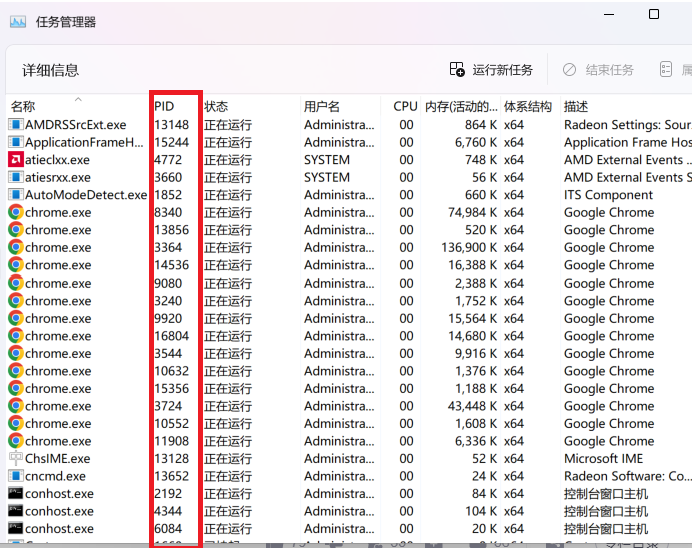This screenshot has width=697, height=548.
Task: Click PID value 13148
Action: click(x=172, y=125)
